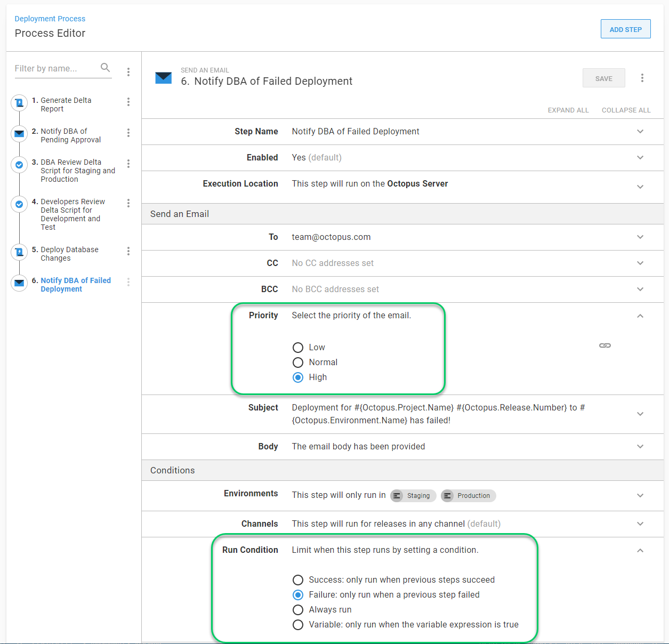Image resolution: width=669 pixels, height=644 pixels.
Task: Open kebab menu for Generate Delta Report step
Action: point(128,102)
